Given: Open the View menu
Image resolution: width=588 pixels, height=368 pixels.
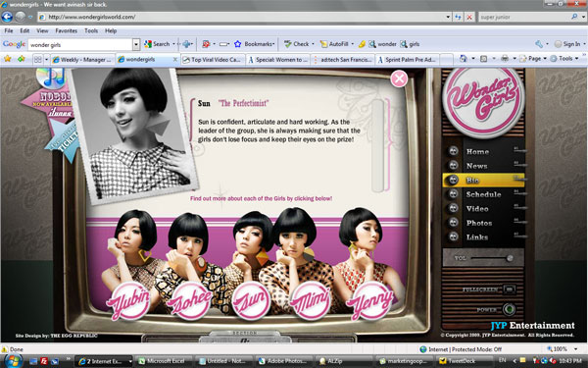Looking at the screenshot, I should [42, 30].
